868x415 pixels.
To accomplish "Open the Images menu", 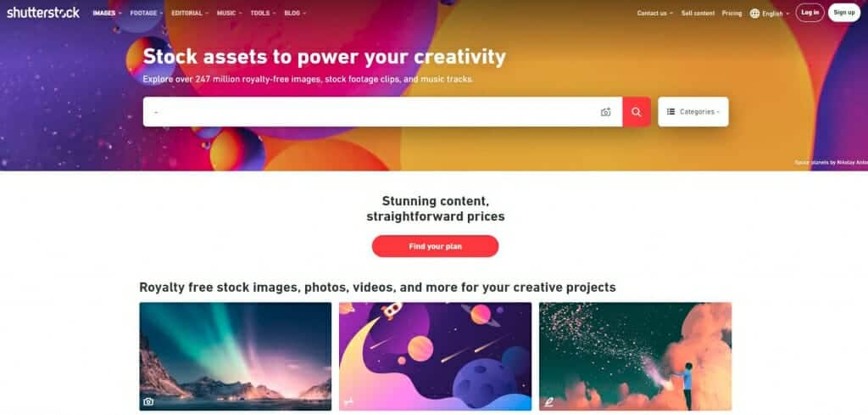I will pos(108,13).
